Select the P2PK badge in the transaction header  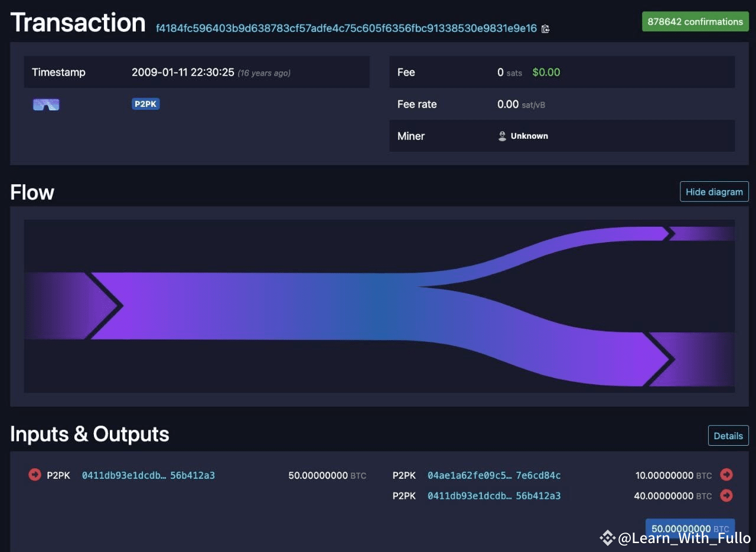tap(145, 104)
